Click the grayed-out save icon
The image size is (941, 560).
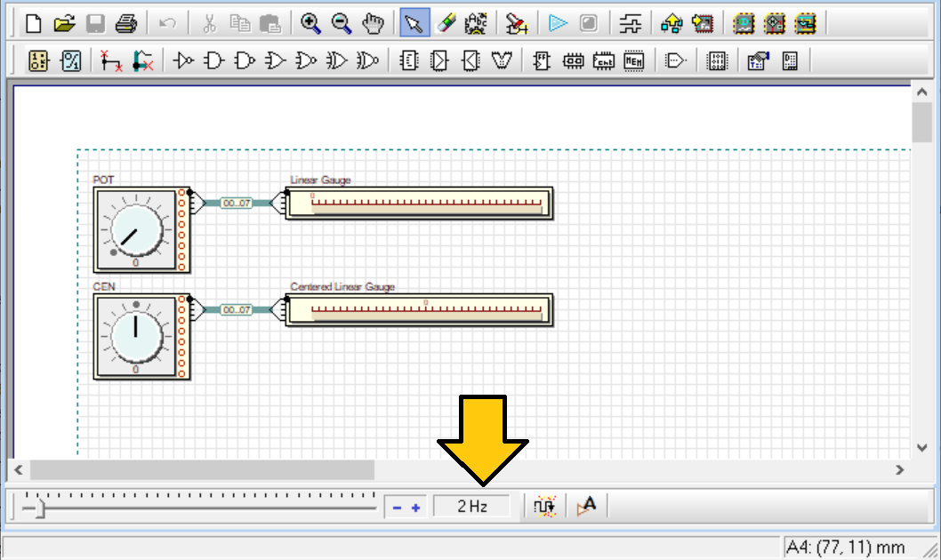coord(95,23)
